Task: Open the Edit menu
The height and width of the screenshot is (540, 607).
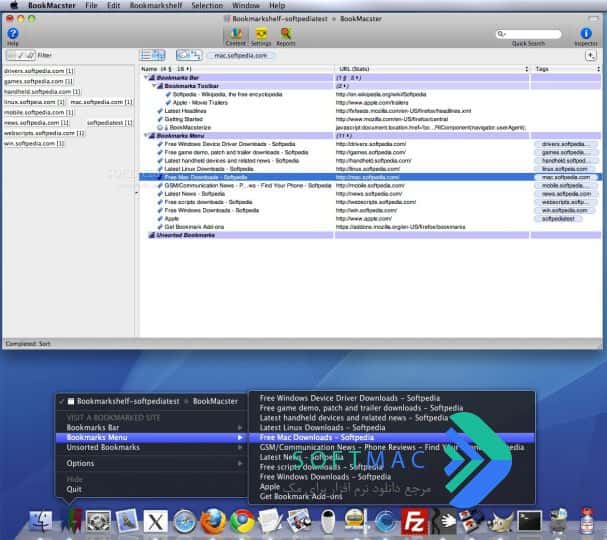Action: [113, 5]
